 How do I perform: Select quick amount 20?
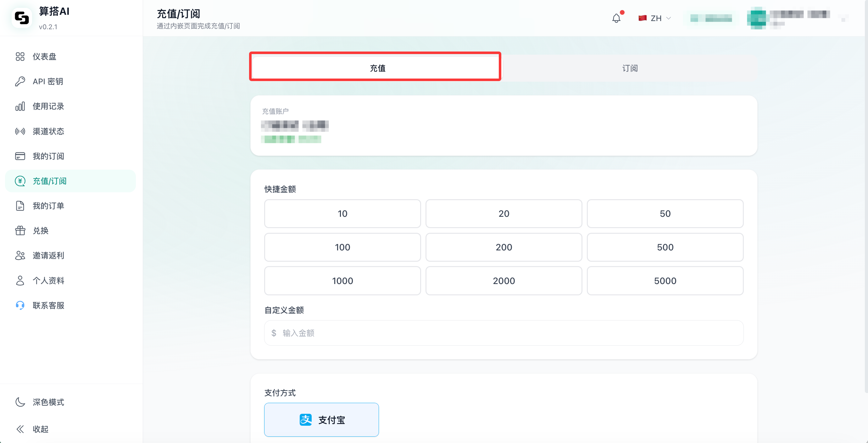(x=504, y=213)
